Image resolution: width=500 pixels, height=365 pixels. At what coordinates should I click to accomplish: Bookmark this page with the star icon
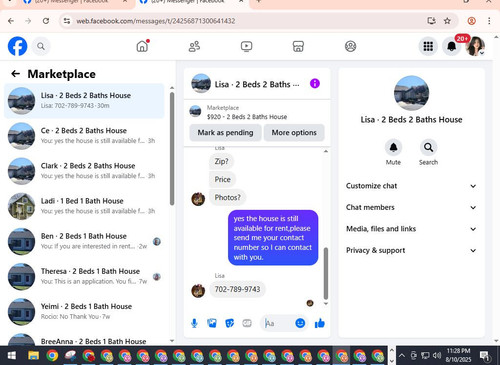[x=447, y=21]
